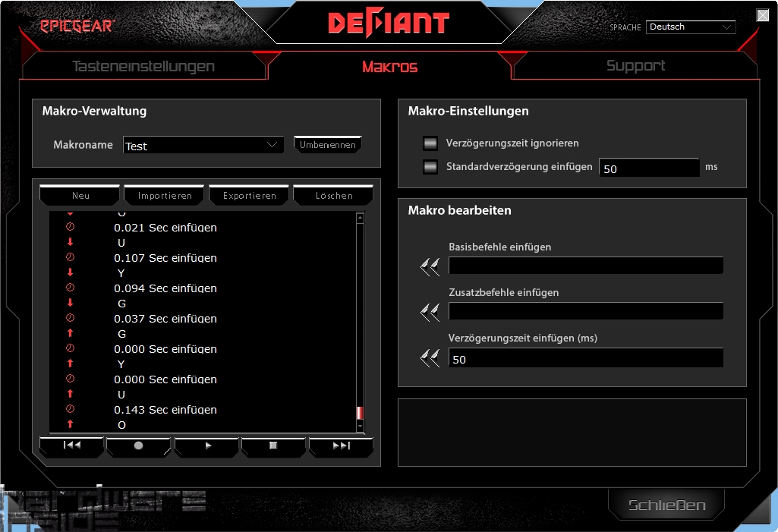Open the Basisbefehle einfügen field
778x532 pixels.
click(585, 266)
